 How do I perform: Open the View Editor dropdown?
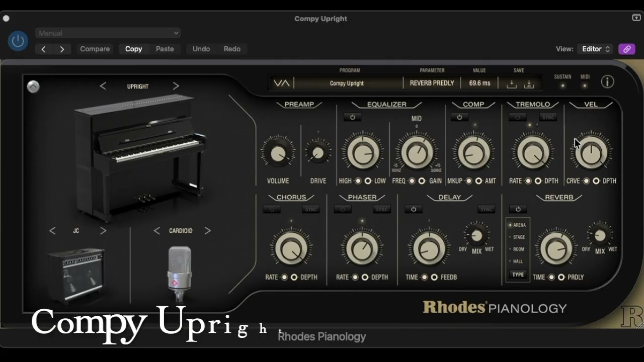pos(596,49)
